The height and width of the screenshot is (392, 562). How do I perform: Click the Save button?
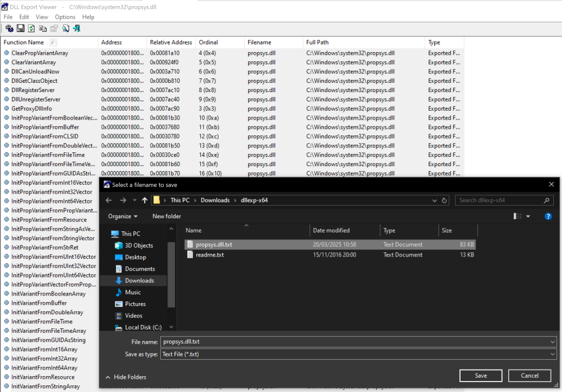(x=481, y=376)
